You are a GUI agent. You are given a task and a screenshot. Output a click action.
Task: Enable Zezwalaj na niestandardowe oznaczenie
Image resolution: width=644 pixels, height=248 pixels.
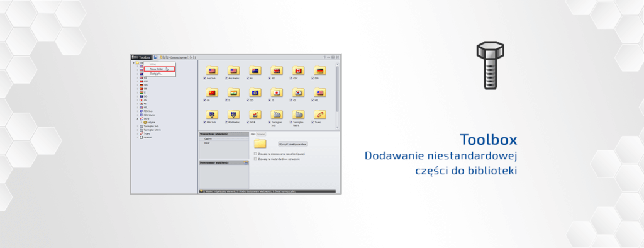coord(255,159)
